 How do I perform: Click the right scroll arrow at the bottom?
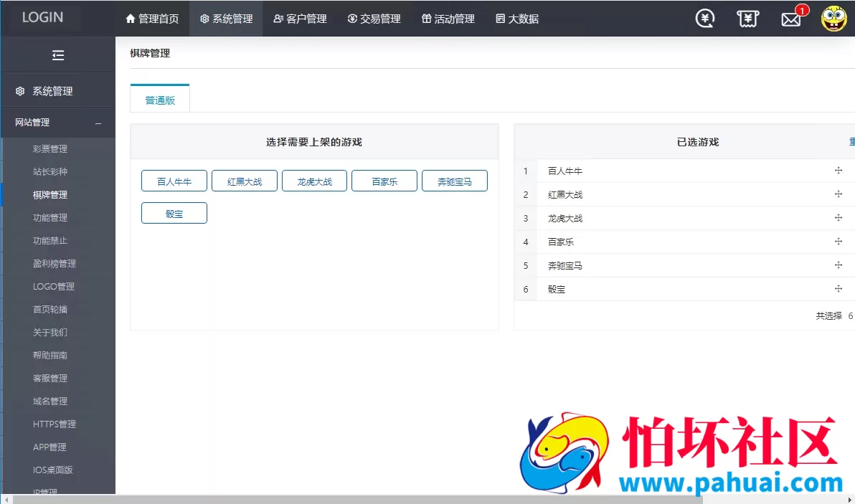pyautogui.click(x=849, y=499)
